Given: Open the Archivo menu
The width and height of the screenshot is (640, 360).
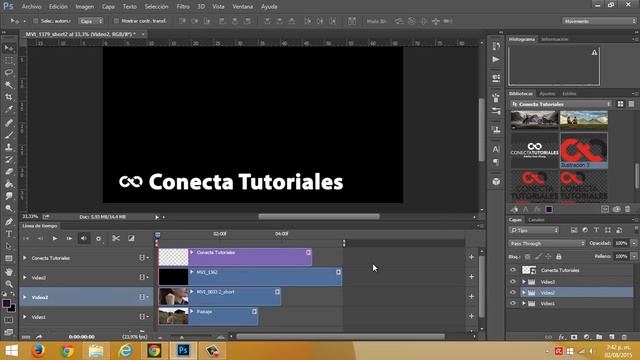Looking at the screenshot, I should [x=31, y=7].
